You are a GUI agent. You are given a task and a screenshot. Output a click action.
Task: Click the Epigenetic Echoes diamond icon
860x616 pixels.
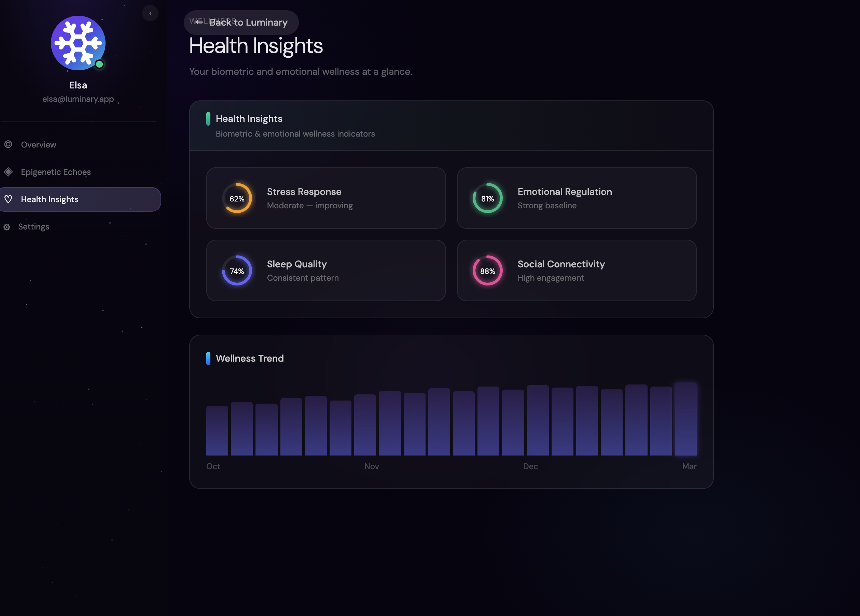(8, 172)
